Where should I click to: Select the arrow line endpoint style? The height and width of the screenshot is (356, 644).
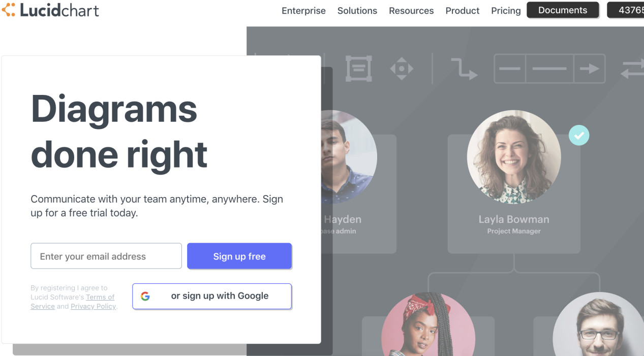click(590, 69)
